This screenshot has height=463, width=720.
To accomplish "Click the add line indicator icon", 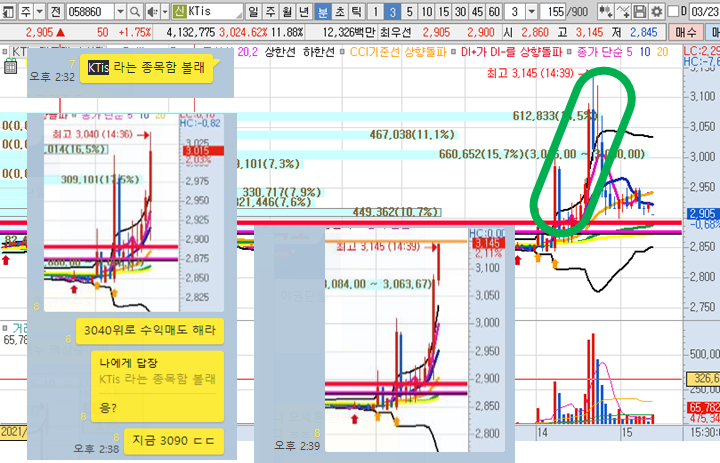I will pyautogui.click(x=623, y=11).
